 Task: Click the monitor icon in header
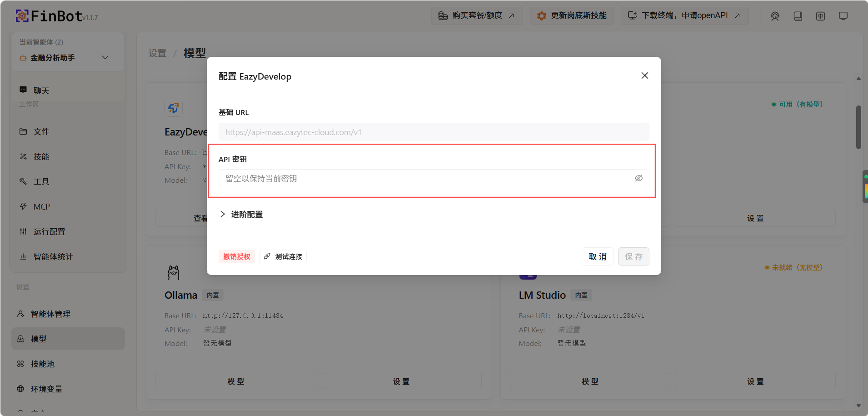click(x=843, y=16)
